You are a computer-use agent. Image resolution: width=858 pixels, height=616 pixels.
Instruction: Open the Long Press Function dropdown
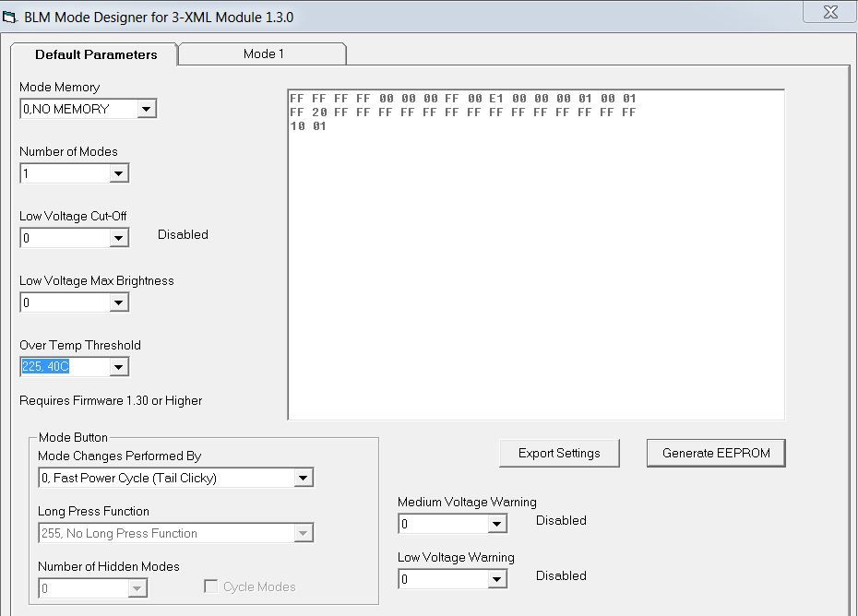303,533
